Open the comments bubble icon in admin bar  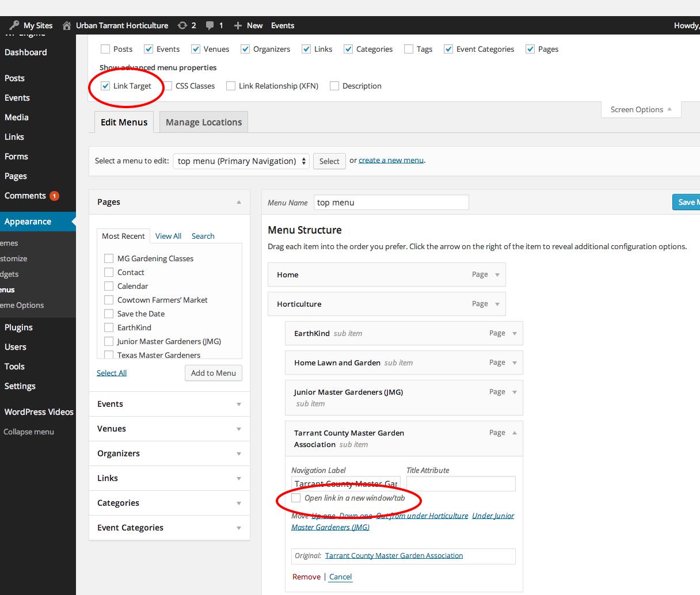(210, 25)
